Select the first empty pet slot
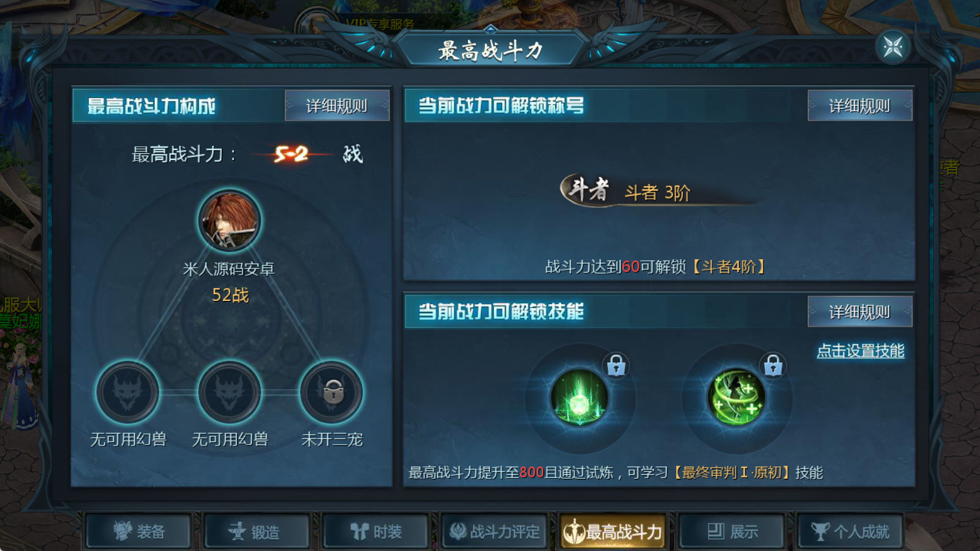The image size is (980, 551). pos(128,392)
